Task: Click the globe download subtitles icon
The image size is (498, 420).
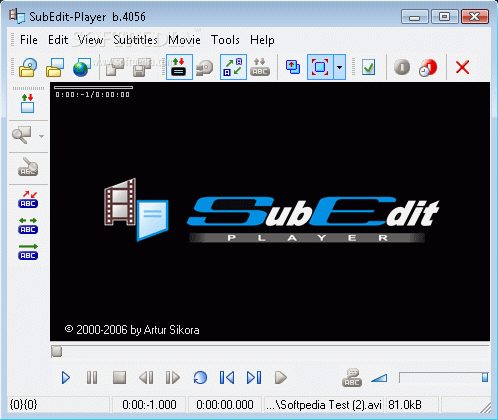Action: coord(82,67)
